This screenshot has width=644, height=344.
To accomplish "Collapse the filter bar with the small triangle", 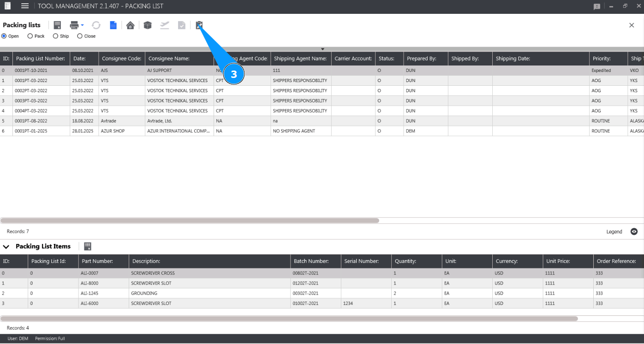I will pos(323,49).
